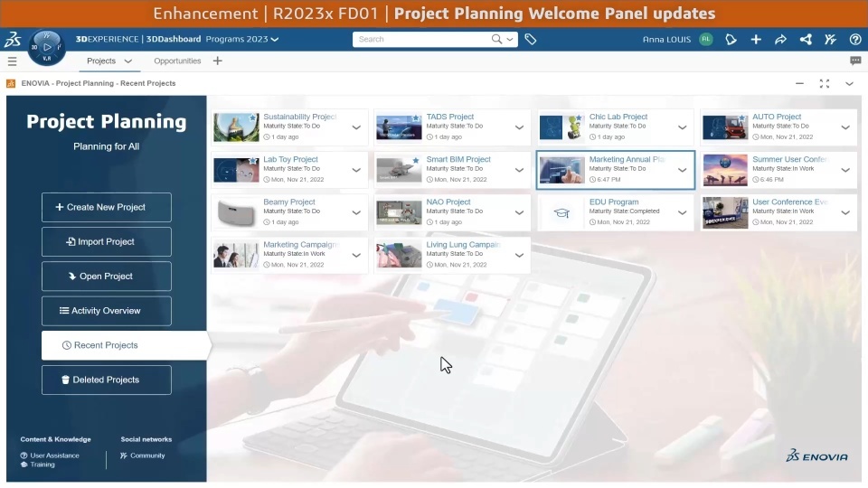Open the Programs 2023 dashboard dropdown
Screen dimensions: 868x488
242,39
